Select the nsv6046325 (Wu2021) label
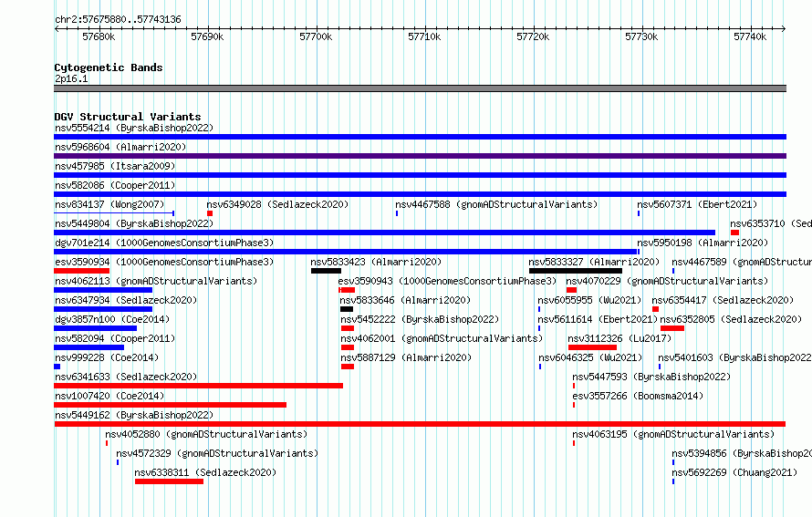This screenshot has height=517, width=812. click(x=590, y=357)
